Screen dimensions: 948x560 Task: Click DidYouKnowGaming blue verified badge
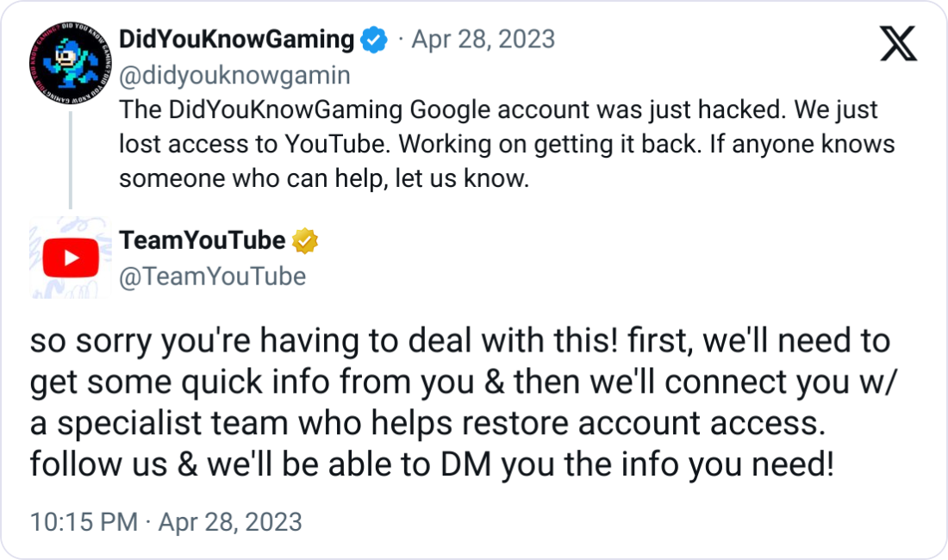click(374, 40)
